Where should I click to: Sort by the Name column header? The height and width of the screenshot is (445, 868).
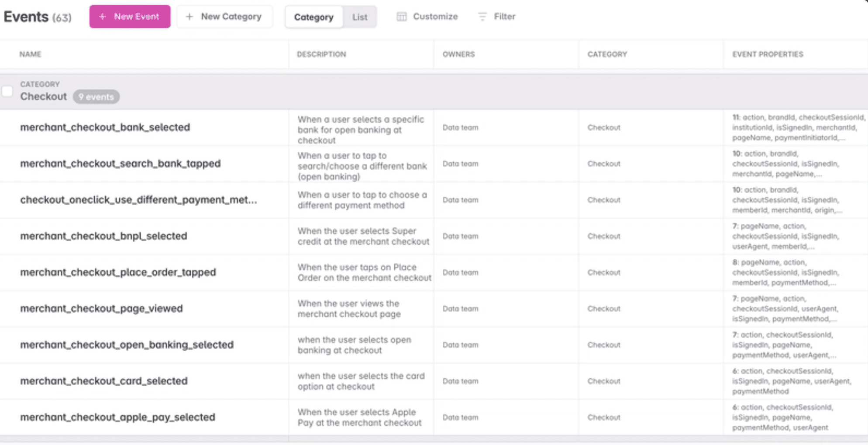pos(30,54)
